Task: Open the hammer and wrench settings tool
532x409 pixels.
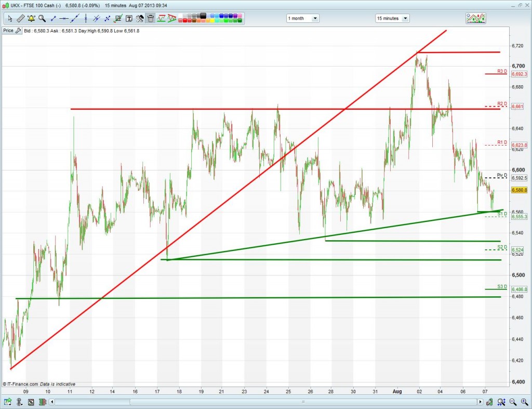Action: click(x=139, y=18)
